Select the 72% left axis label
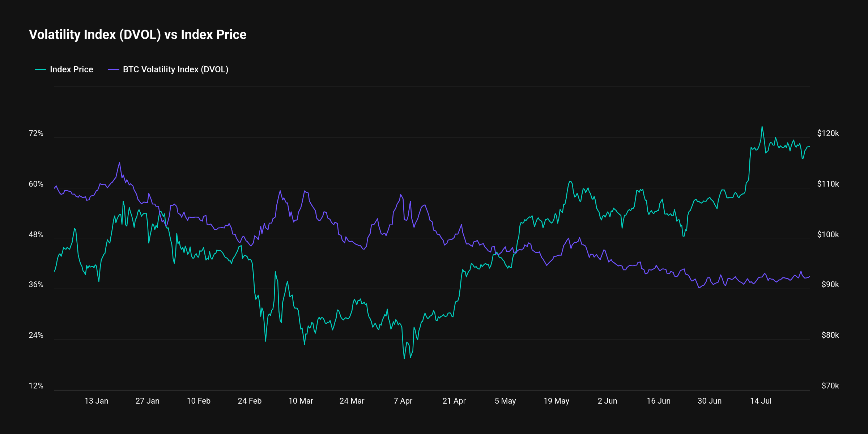The width and height of the screenshot is (868, 434). click(36, 133)
